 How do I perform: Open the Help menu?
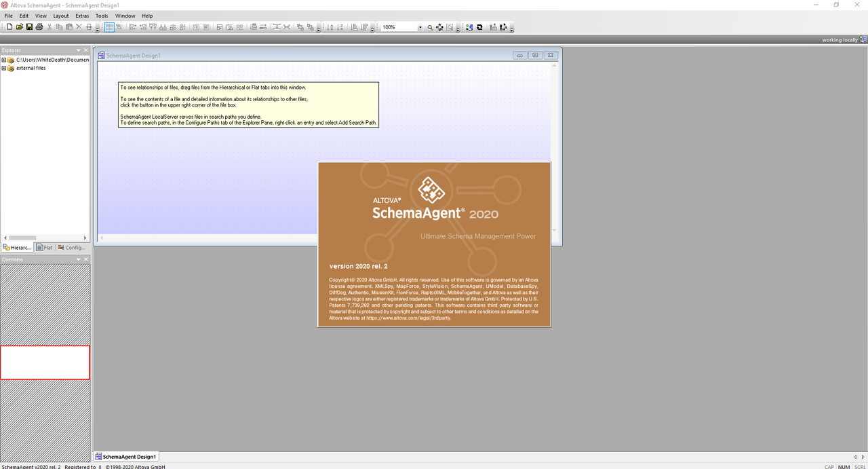[x=147, y=16]
